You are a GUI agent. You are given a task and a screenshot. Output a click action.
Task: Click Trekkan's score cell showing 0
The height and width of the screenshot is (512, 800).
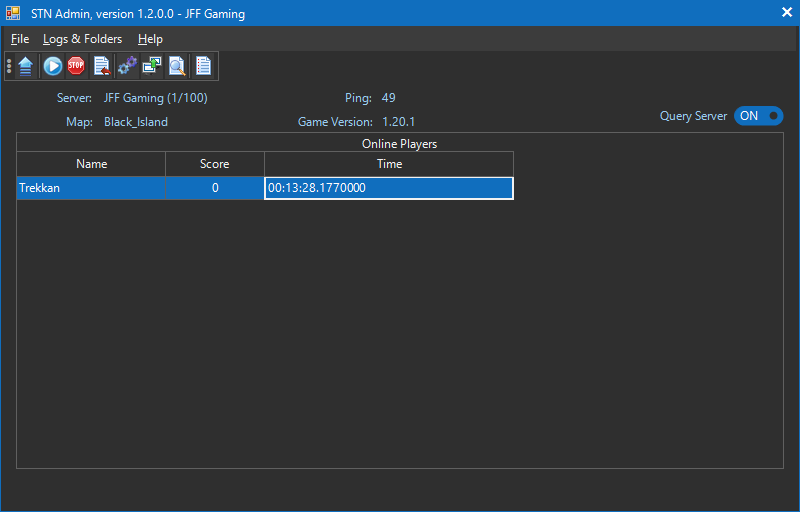click(215, 188)
